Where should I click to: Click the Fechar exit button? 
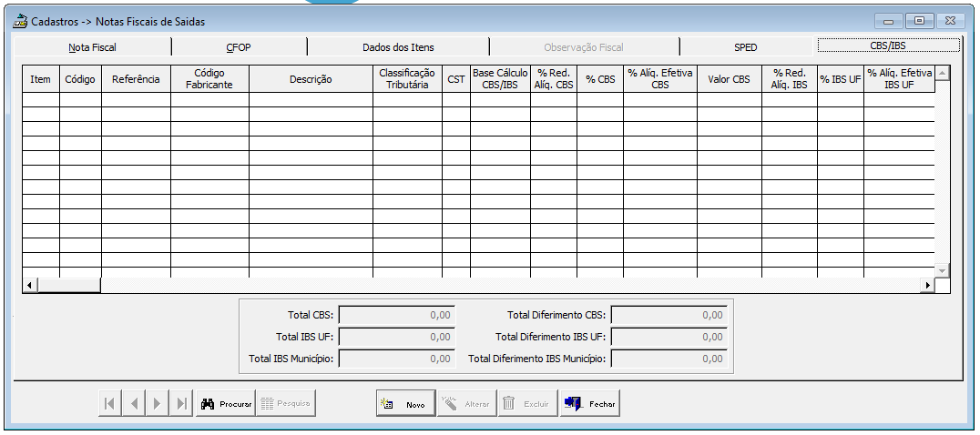(x=590, y=404)
